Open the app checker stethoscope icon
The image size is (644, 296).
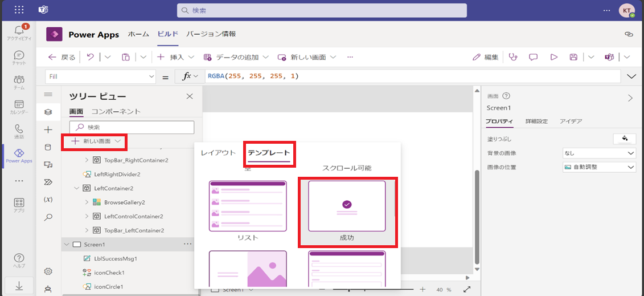click(x=512, y=57)
